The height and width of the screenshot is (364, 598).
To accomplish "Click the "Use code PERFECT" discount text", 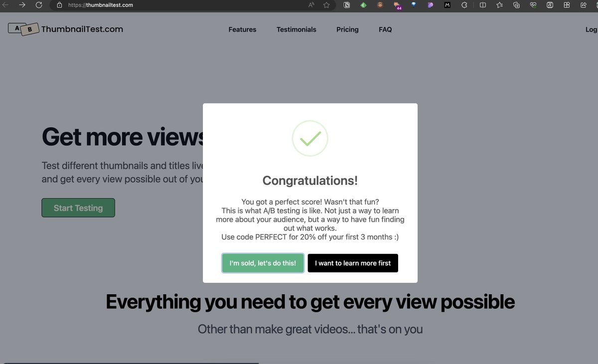I will pos(310,237).
